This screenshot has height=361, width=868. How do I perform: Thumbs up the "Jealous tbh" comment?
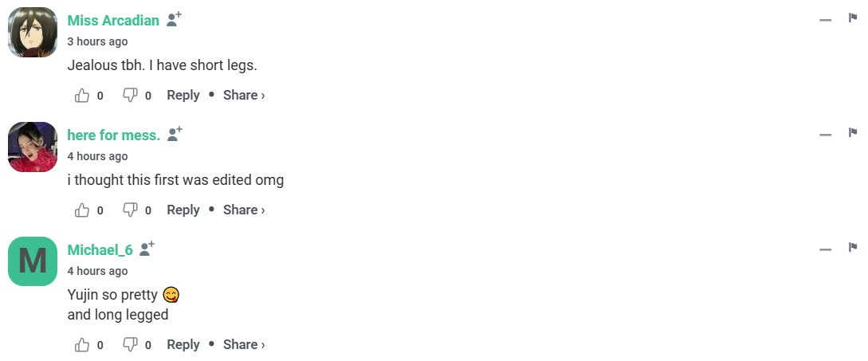[x=82, y=96]
